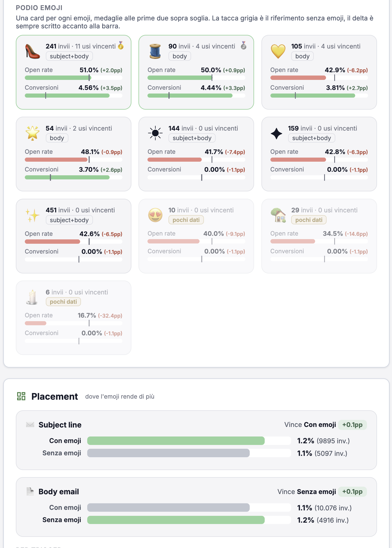Click the silver second-place medal icon
Screen dimensions: 392x548
[243, 45]
